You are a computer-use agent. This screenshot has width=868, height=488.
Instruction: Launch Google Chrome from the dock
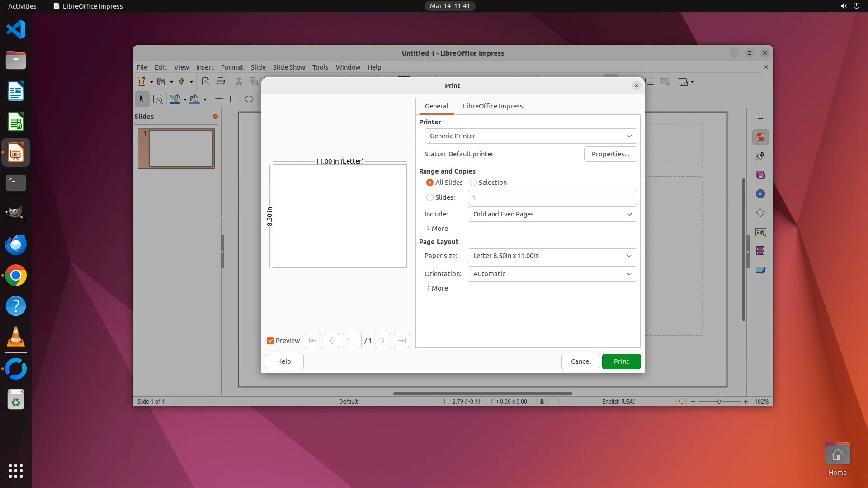point(16,276)
